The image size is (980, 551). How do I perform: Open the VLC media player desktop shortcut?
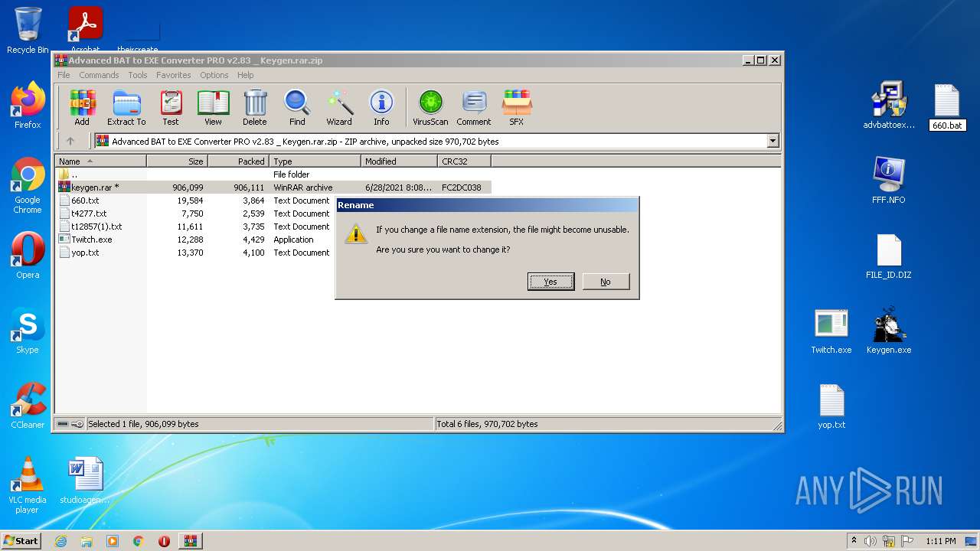point(28,485)
